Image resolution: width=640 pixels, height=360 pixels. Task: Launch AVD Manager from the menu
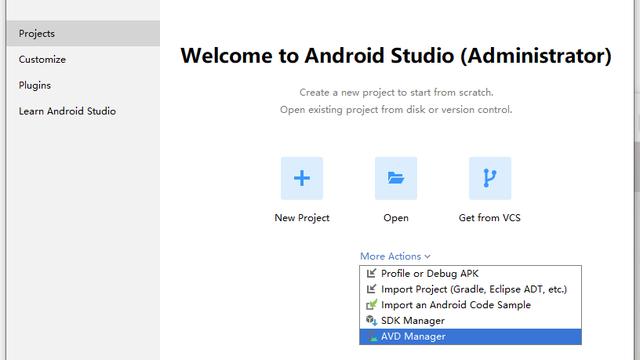pyautogui.click(x=470, y=337)
